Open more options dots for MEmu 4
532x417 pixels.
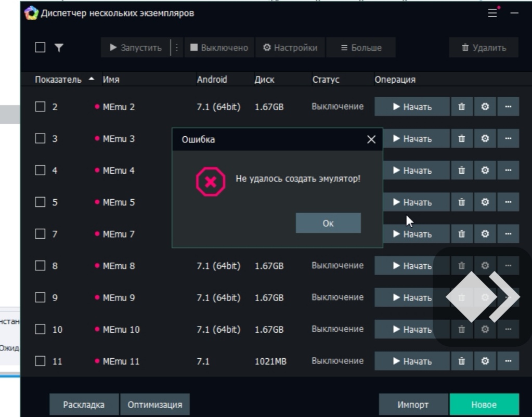pyautogui.click(x=508, y=171)
